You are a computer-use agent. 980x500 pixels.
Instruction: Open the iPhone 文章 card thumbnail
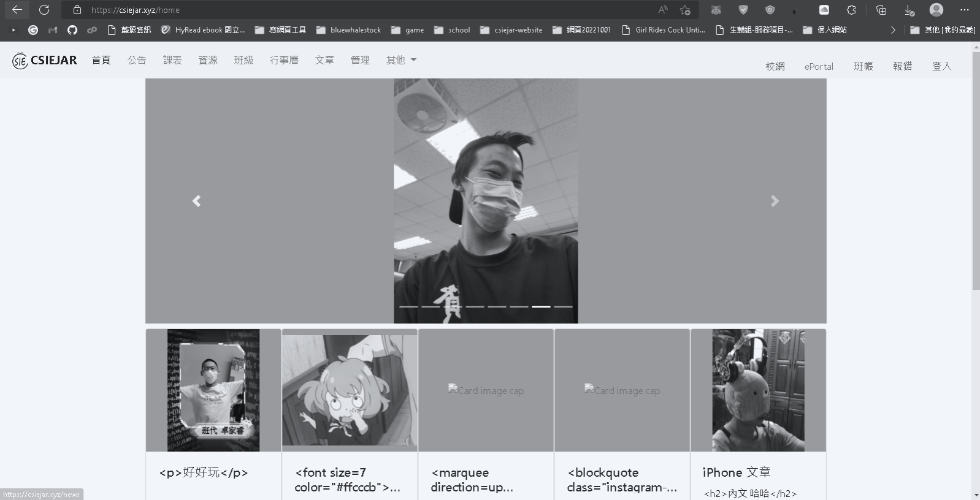click(758, 390)
